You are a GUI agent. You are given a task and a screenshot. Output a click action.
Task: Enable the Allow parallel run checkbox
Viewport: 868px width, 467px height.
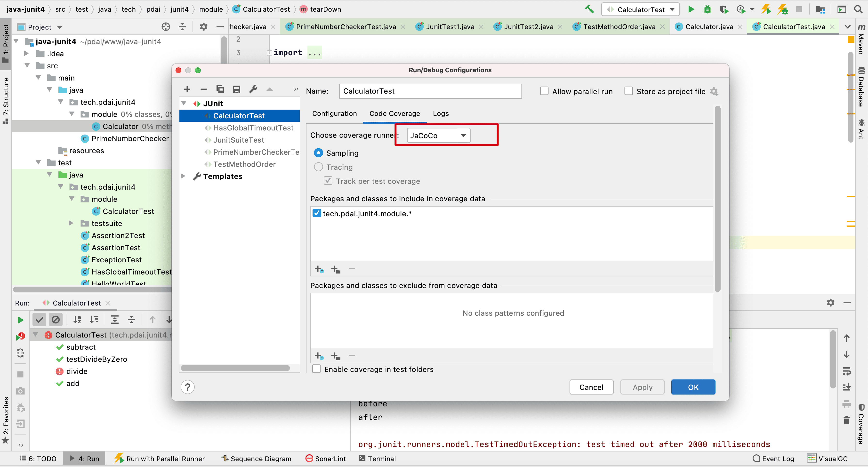(544, 91)
